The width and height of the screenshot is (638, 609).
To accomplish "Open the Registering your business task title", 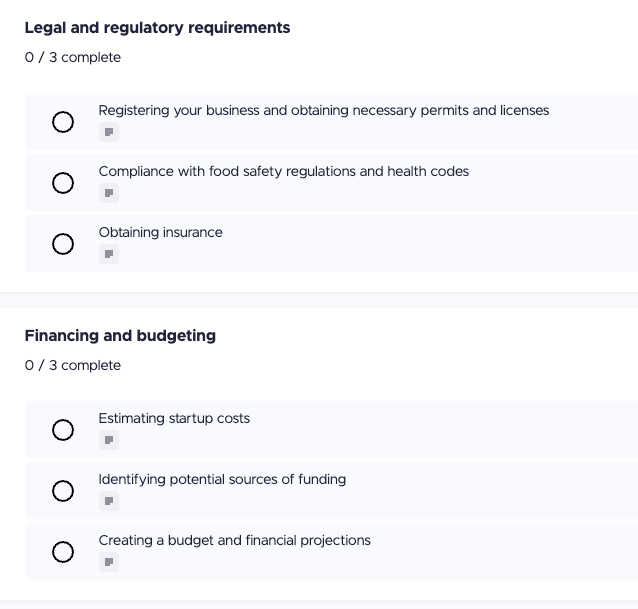I will coord(323,111).
